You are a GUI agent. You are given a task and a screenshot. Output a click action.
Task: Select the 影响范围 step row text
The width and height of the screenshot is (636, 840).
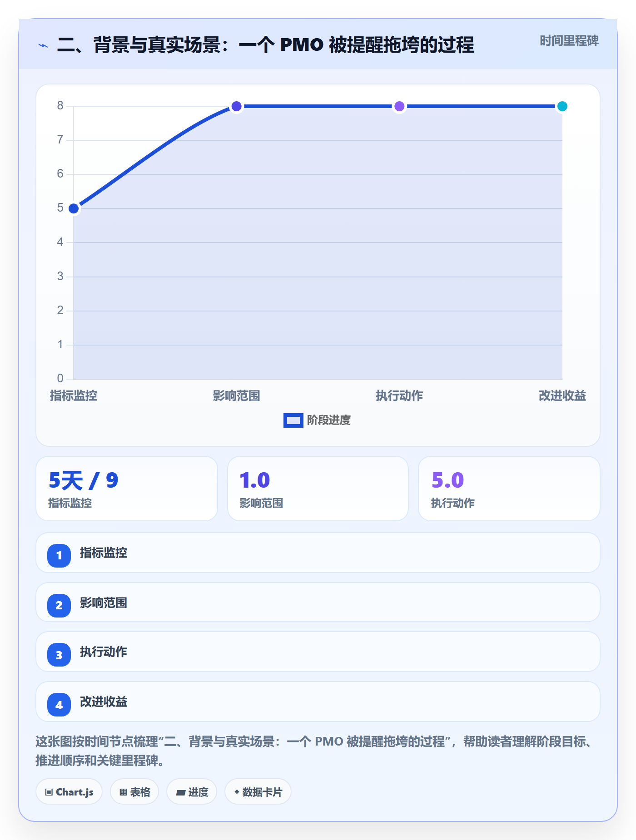click(x=104, y=603)
